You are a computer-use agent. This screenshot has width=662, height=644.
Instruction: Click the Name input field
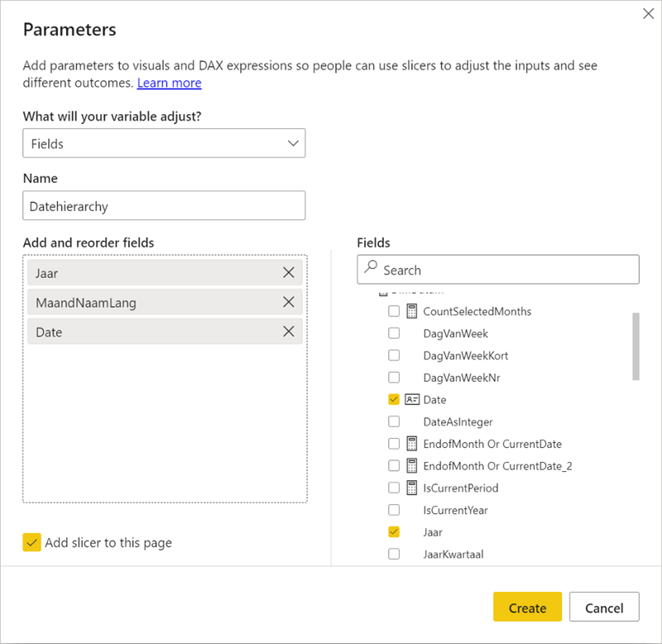[x=164, y=206]
